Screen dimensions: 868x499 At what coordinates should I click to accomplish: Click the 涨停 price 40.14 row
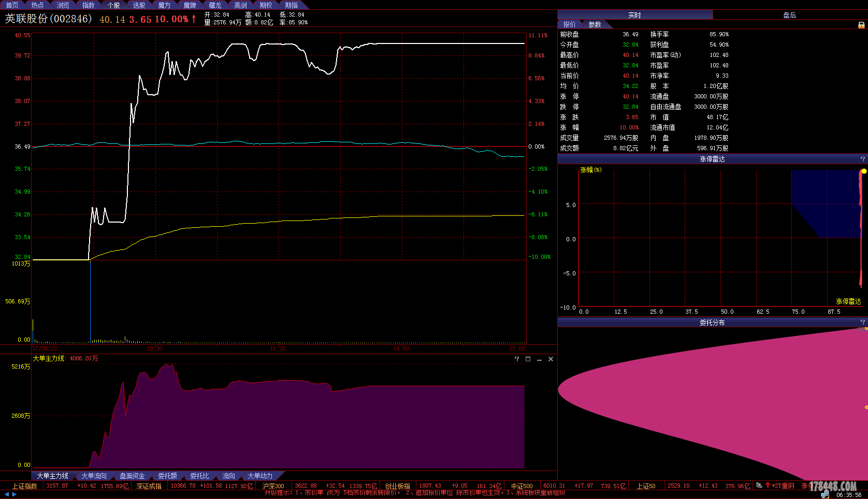click(599, 96)
